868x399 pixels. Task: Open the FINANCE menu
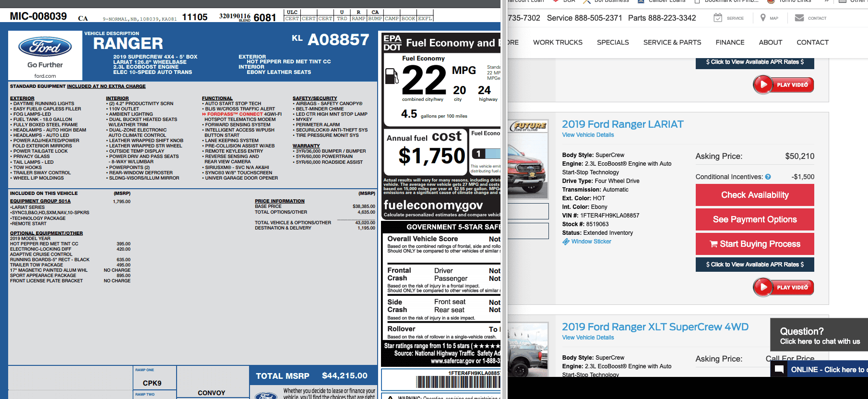point(730,42)
